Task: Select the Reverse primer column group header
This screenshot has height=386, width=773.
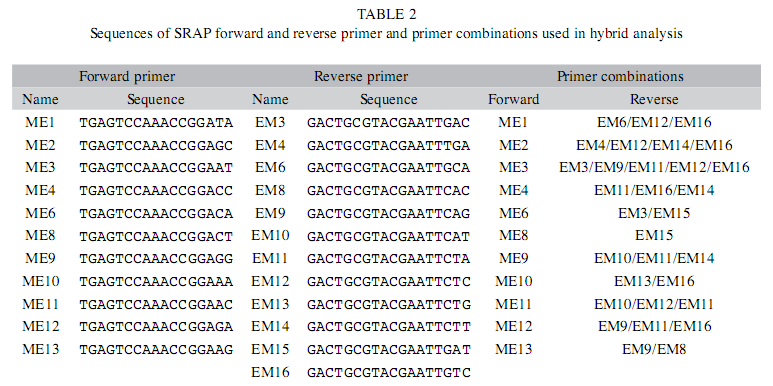Action: point(361,76)
